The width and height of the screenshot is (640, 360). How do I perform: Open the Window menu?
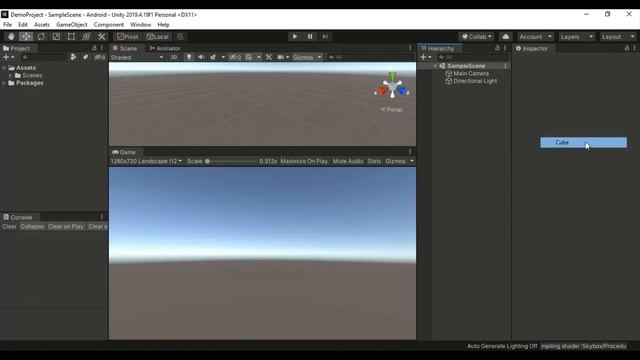pos(140,24)
